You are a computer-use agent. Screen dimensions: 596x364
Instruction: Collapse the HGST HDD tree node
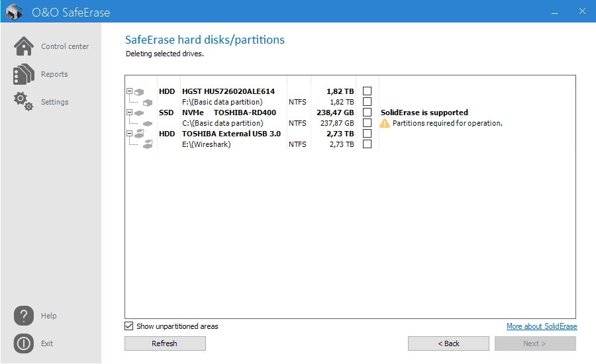pyautogui.click(x=129, y=91)
